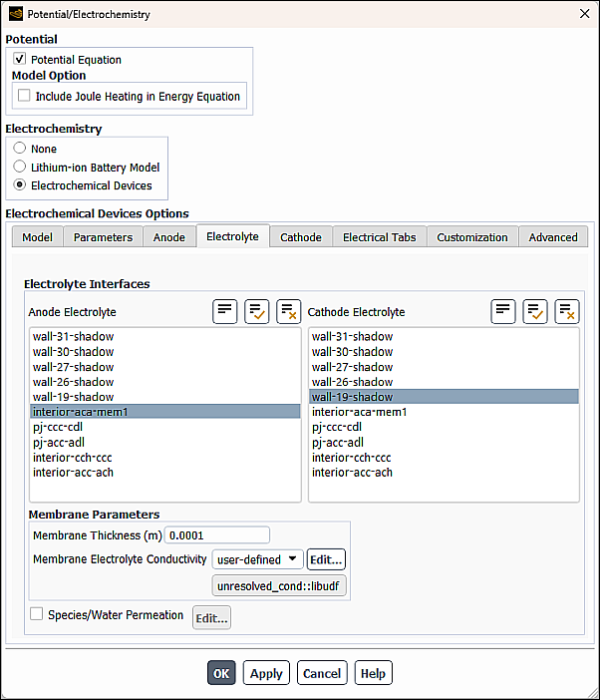Image resolution: width=600 pixels, height=700 pixels.
Task: Select wall-30-shadow in Anode Electrolyte list
Action: click(x=165, y=351)
